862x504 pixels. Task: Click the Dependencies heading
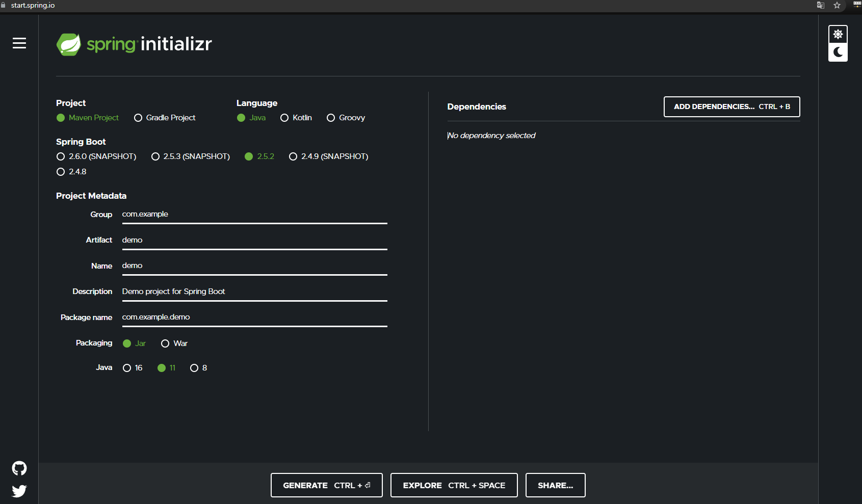[477, 107]
